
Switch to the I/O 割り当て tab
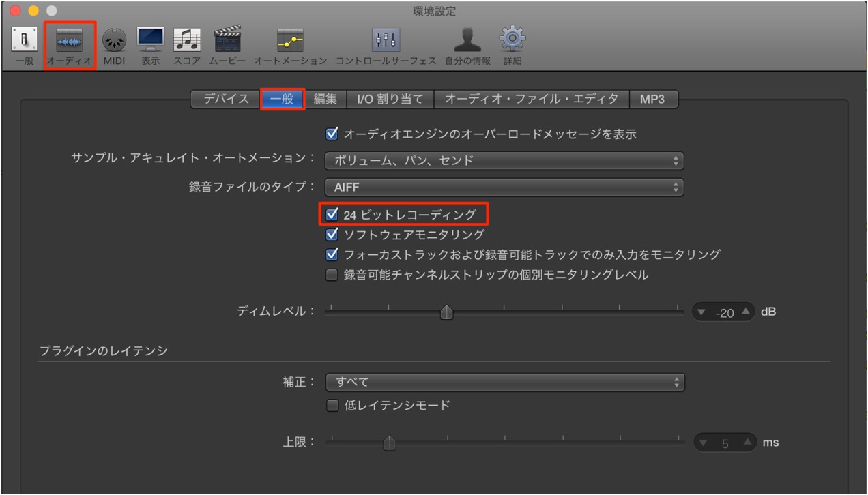390,99
